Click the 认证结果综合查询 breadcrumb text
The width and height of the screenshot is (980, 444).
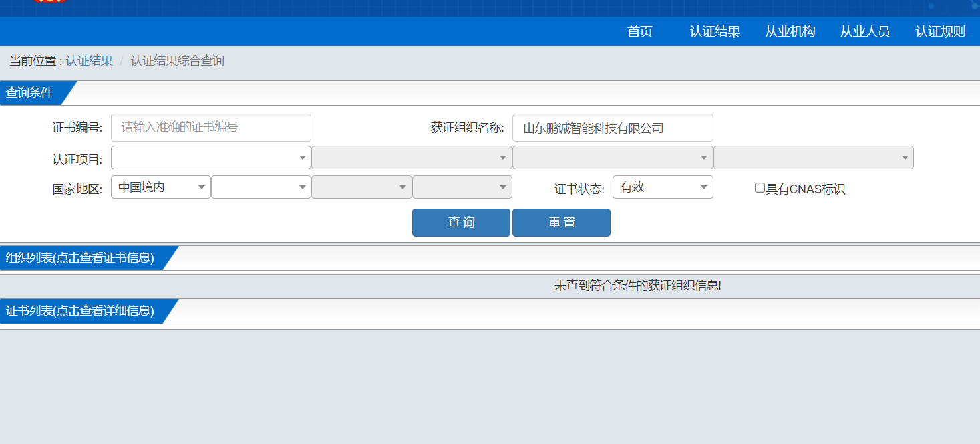177,61
